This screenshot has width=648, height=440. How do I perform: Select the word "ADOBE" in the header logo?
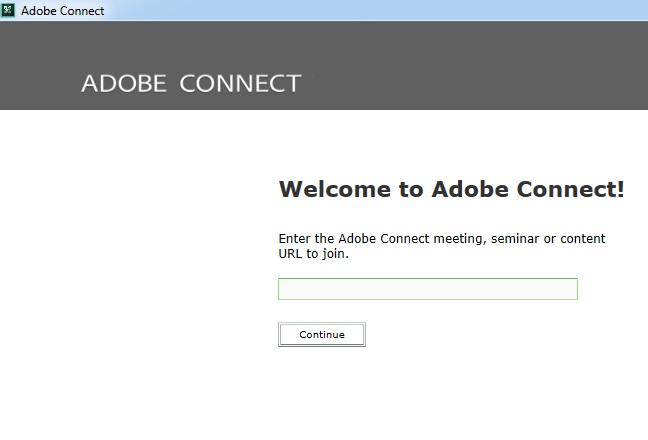point(123,83)
